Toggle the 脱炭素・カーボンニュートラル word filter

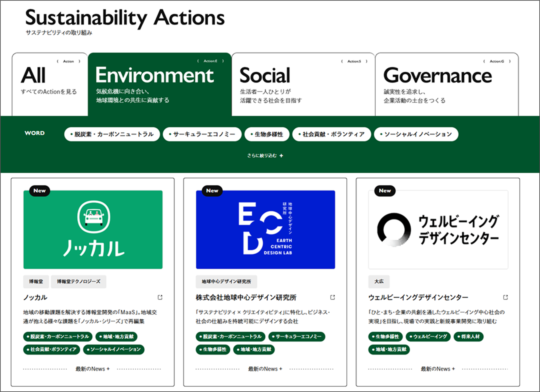click(112, 134)
